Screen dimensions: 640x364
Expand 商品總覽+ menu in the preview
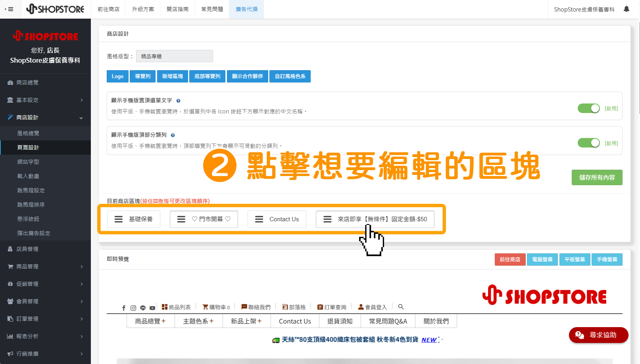tap(150, 321)
